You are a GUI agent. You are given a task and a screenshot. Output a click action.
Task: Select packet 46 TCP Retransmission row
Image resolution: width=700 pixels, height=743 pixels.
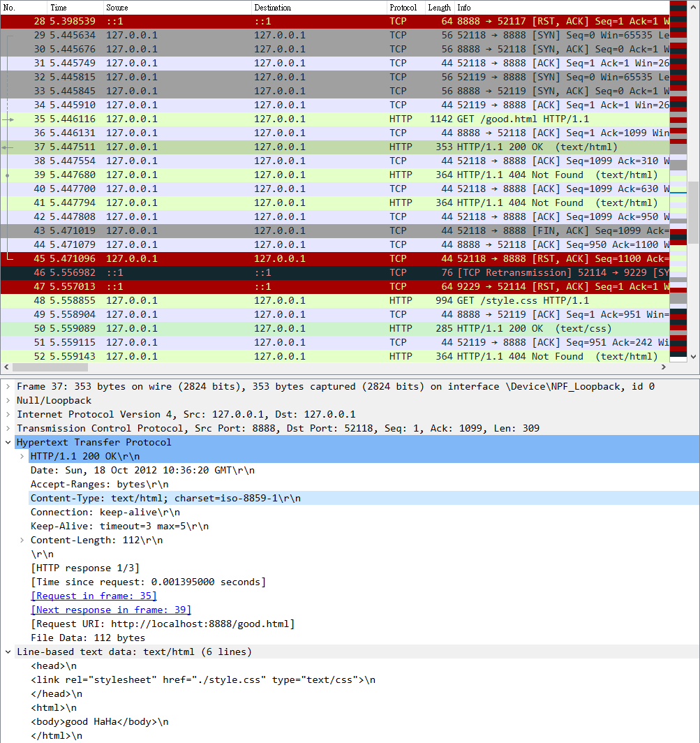click(335, 273)
